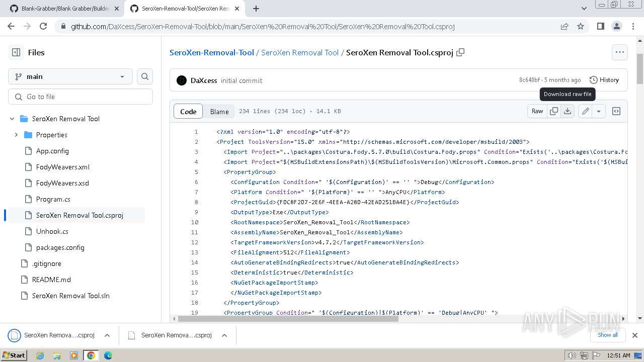644x362 pixels.
Task: Click the address bar URL
Action: [x=263, y=26]
